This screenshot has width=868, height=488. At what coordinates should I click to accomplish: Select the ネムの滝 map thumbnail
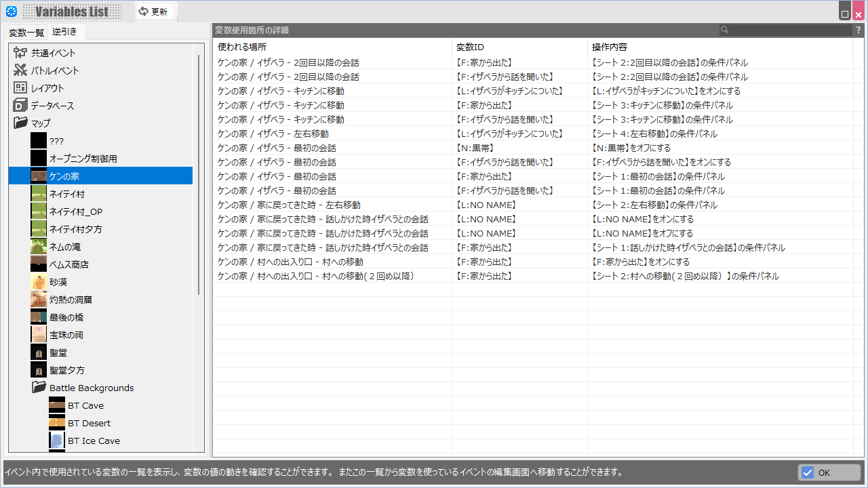point(39,247)
